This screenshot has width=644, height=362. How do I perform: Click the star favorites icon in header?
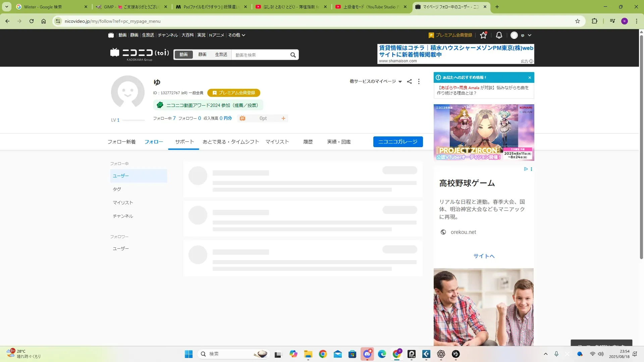[483, 35]
